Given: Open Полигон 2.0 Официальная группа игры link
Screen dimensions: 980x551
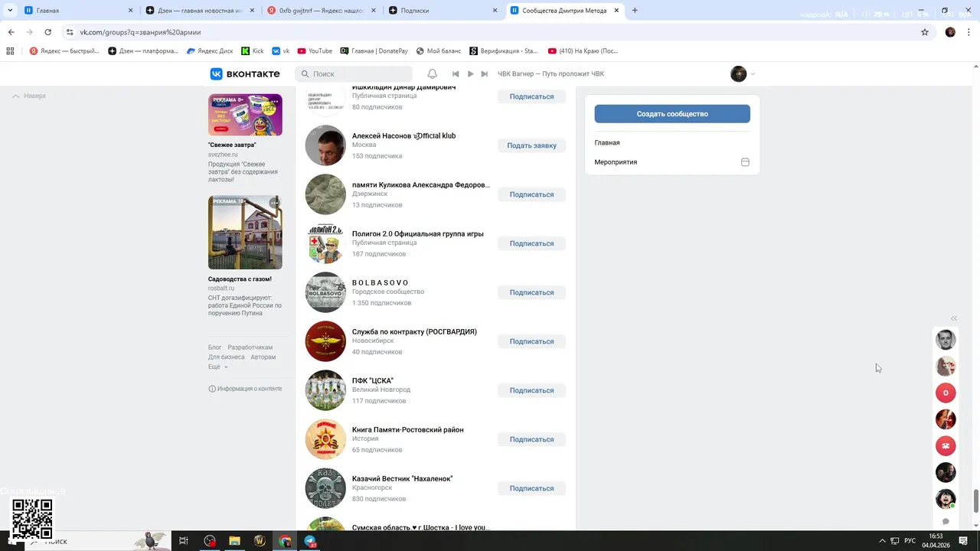Looking at the screenshot, I should 417,233.
